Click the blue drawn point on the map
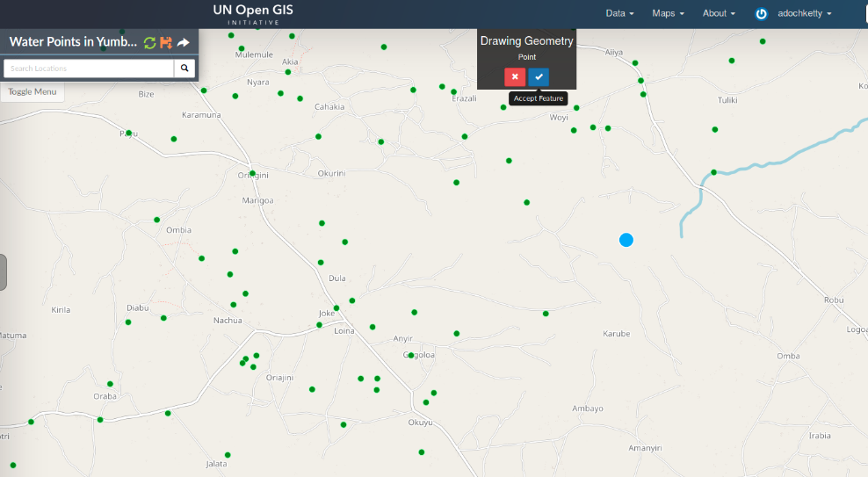Viewport: 868px width, 477px height. pyautogui.click(x=626, y=240)
